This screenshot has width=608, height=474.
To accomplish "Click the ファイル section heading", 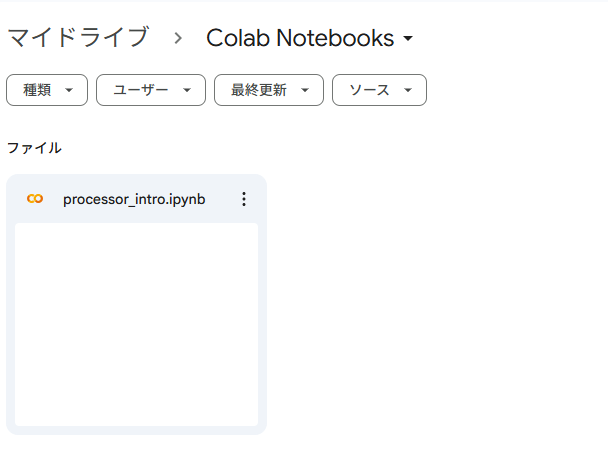I will click(x=34, y=148).
